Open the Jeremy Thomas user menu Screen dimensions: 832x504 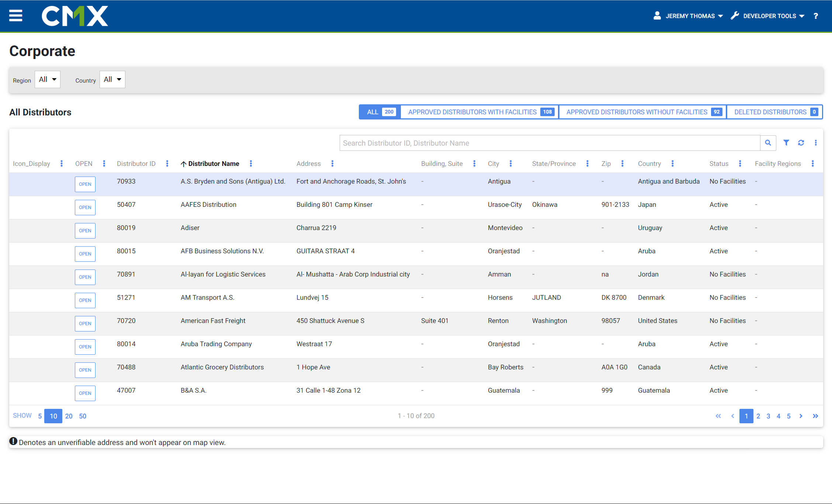688,16
